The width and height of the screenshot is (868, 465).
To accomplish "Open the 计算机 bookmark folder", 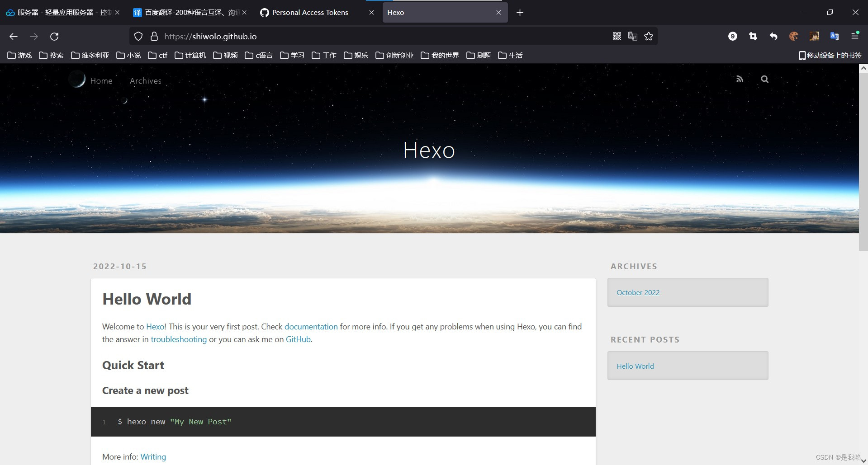I will tap(190, 56).
